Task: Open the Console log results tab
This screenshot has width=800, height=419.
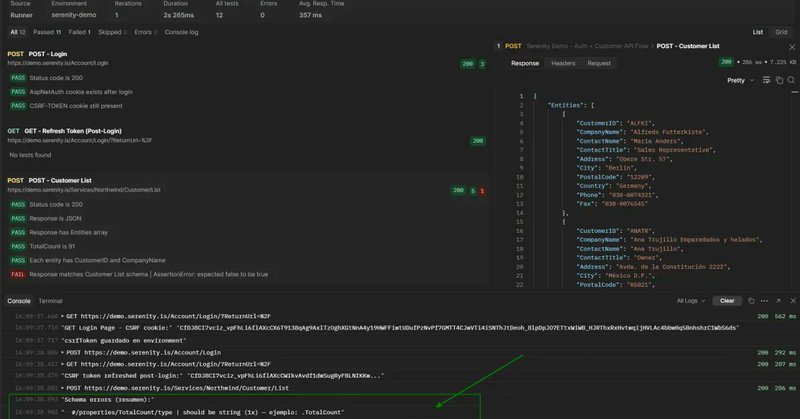Action: point(181,33)
